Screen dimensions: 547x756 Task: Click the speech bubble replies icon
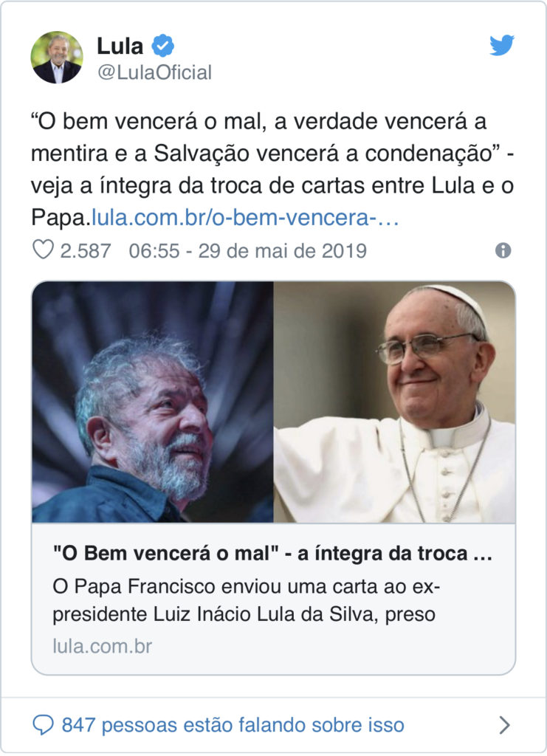tap(43, 725)
